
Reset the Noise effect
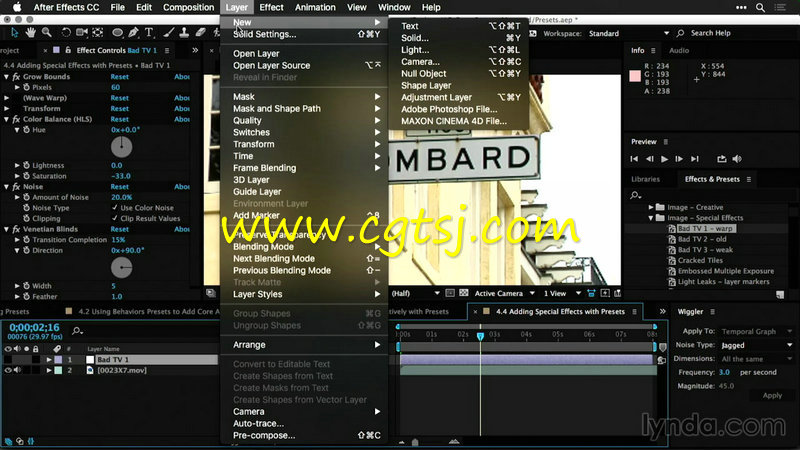point(119,187)
